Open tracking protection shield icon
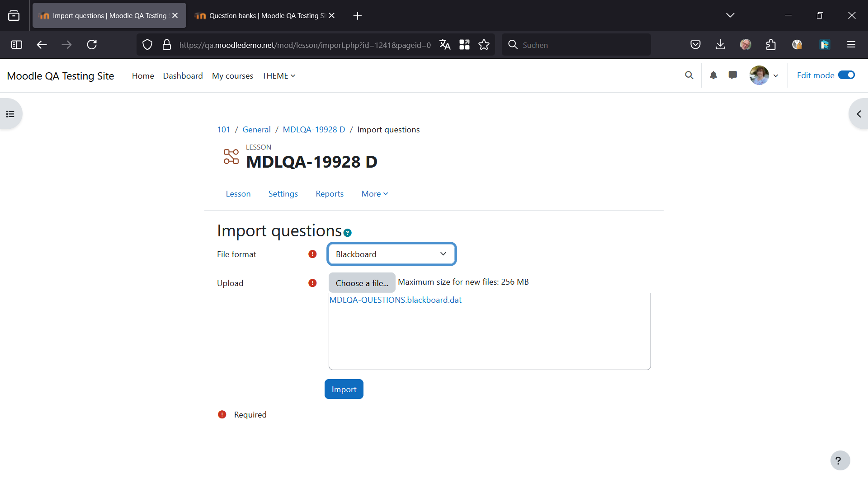This screenshot has width=868, height=488. click(x=147, y=45)
